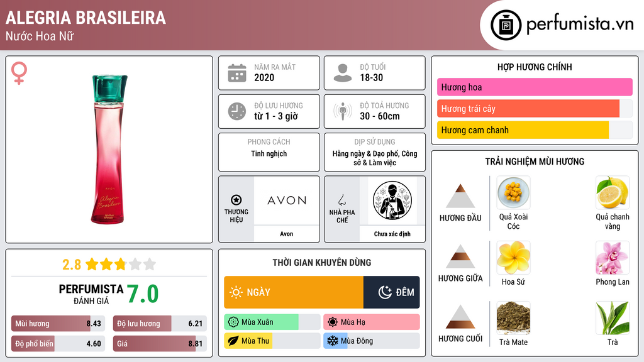Click the perfumista.vn perfume bottle logo icon
The width and height of the screenshot is (644, 362).
click(506, 25)
